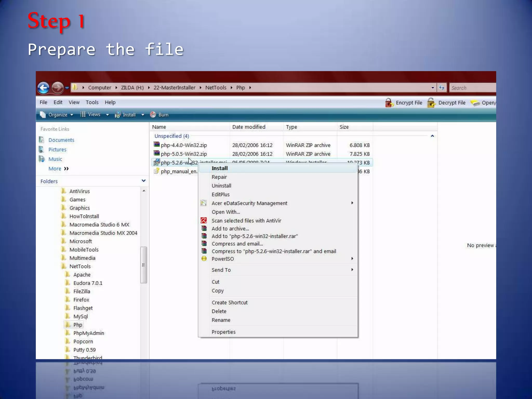Screen dimensions: 532x399
Task: Open the File menu
Action: pyautogui.click(x=43, y=102)
